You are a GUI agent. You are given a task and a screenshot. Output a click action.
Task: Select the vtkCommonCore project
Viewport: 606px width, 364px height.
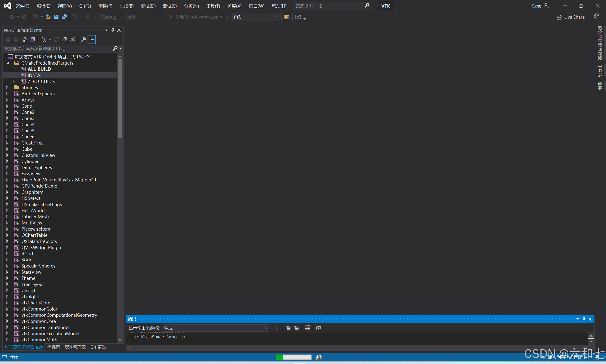click(x=39, y=321)
